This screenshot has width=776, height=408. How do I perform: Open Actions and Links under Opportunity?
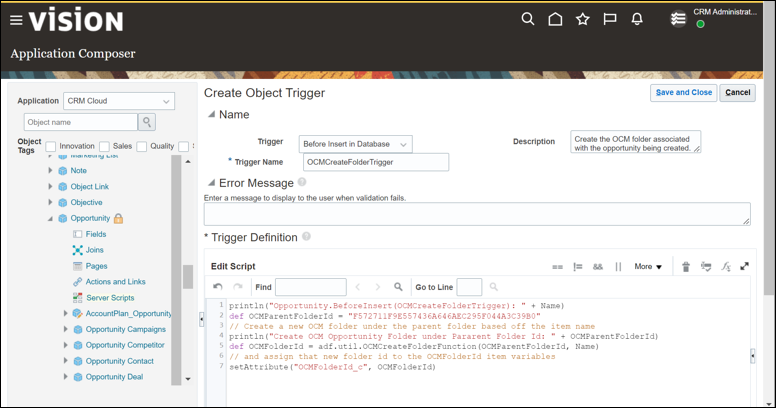[x=115, y=282]
